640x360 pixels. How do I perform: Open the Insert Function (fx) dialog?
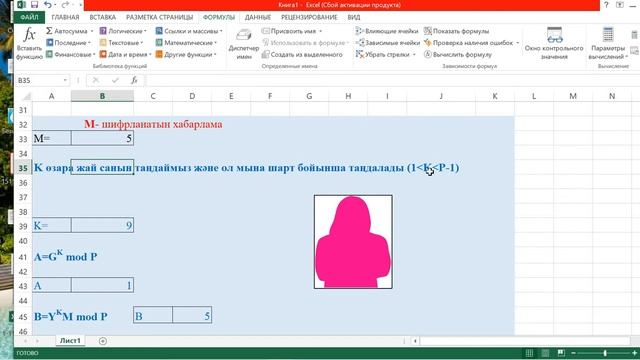(29, 43)
